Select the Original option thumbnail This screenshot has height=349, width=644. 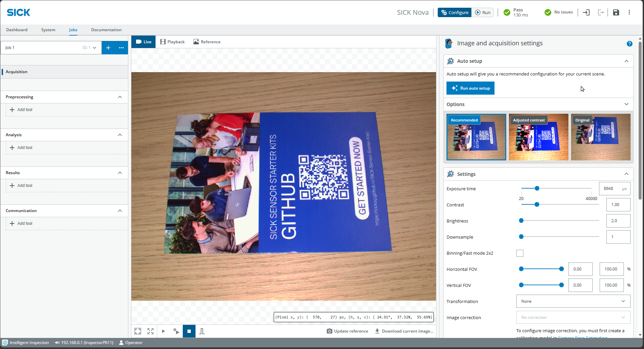(601, 137)
